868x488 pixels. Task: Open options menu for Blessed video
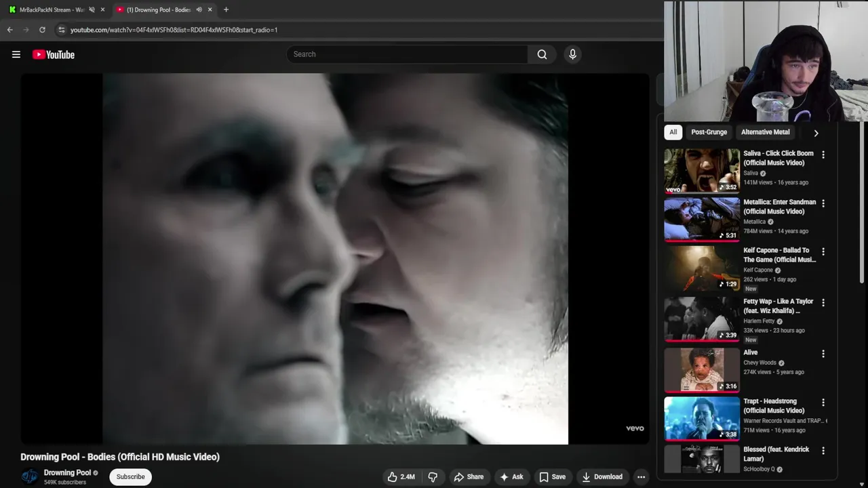click(823, 451)
